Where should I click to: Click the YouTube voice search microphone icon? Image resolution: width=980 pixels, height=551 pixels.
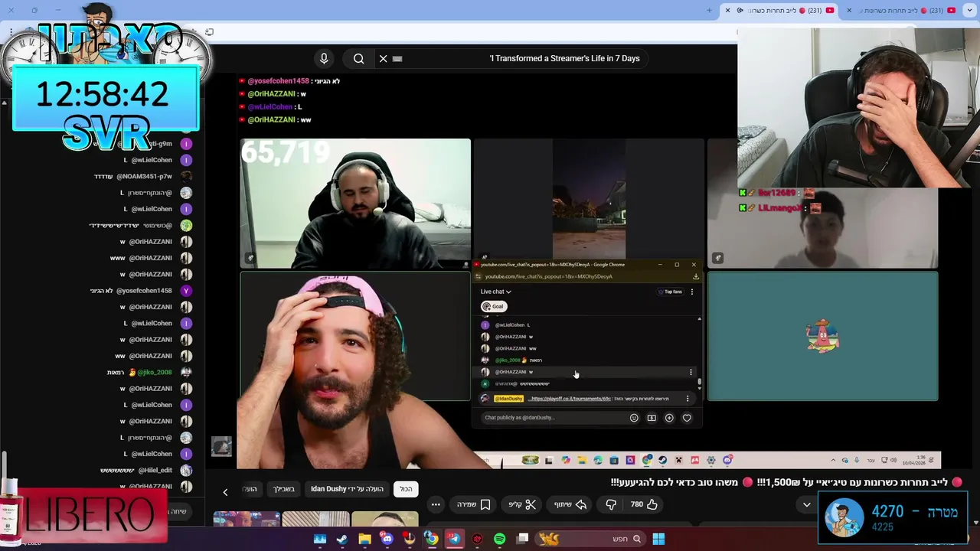click(324, 58)
